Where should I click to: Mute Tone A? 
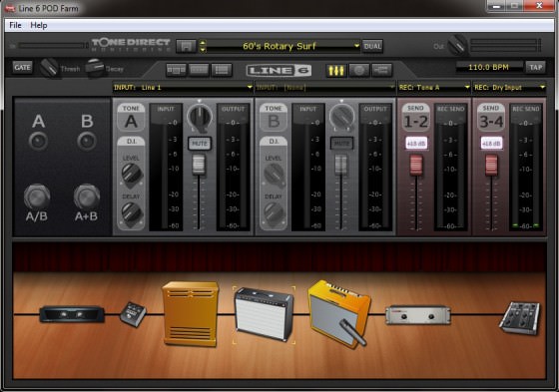point(200,144)
